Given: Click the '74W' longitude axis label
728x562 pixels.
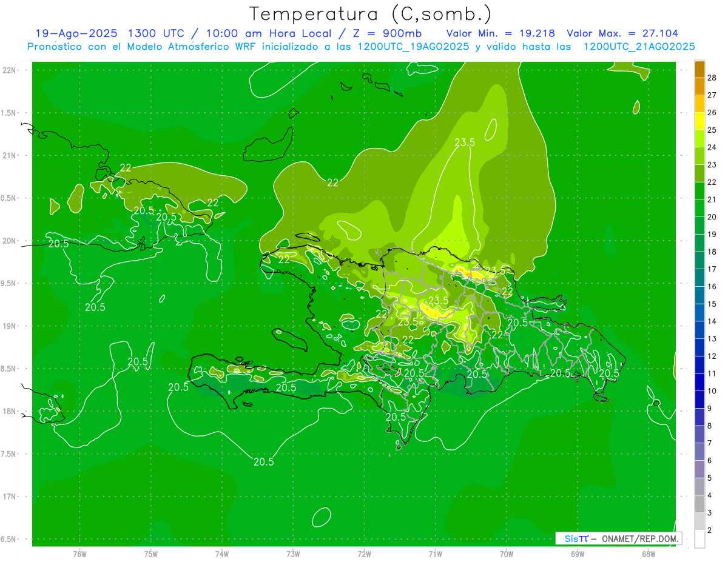Looking at the screenshot, I should [221, 554].
